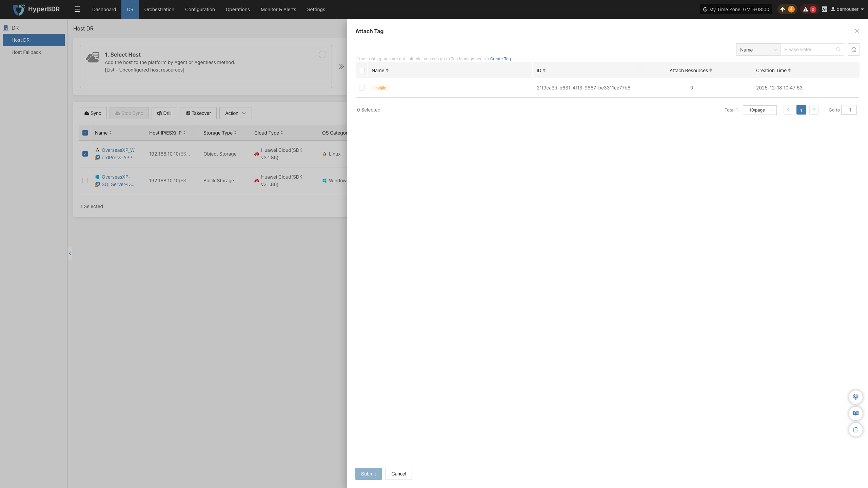
Task: Click the Drill button
Action: pos(164,113)
